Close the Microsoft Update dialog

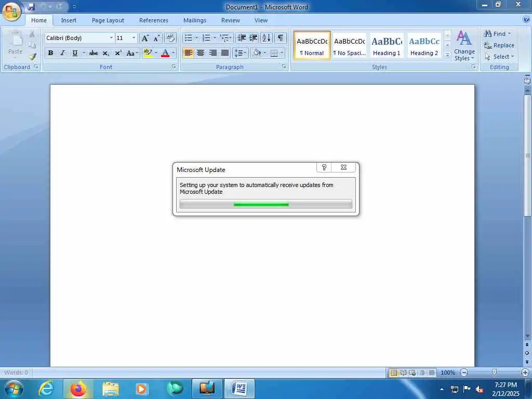(x=343, y=167)
